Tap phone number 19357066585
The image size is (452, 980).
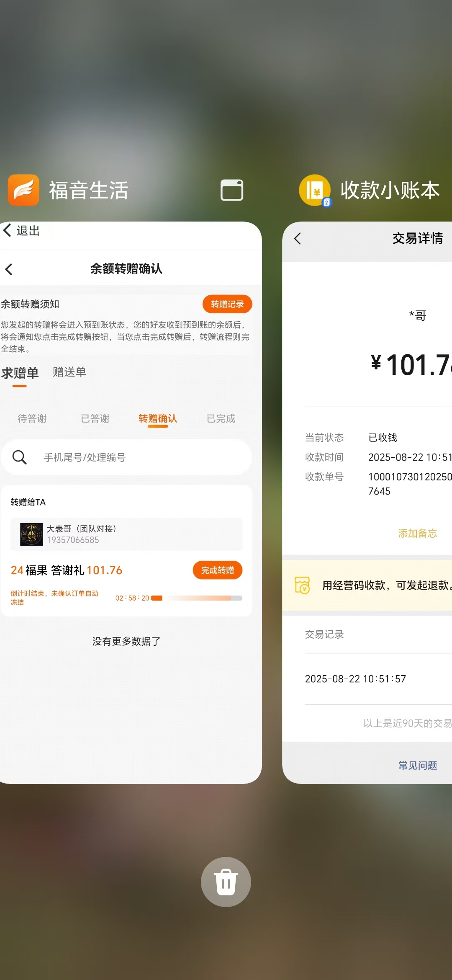click(73, 540)
